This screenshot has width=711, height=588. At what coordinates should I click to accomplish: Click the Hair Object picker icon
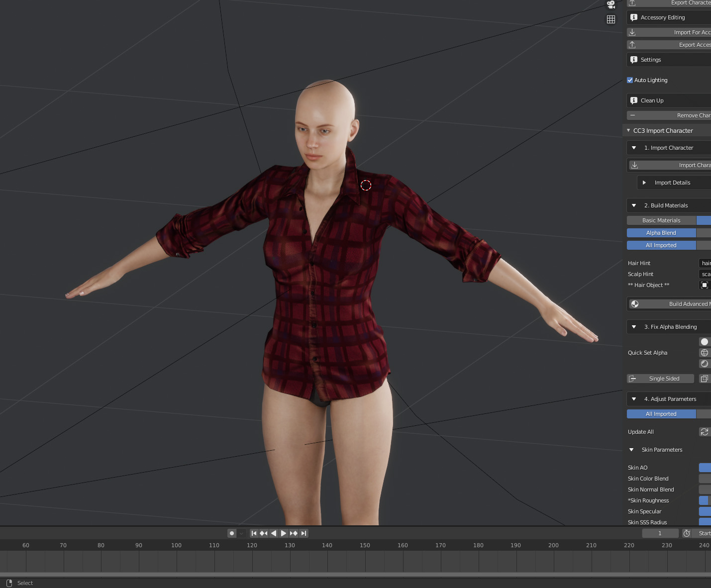(705, 285)
